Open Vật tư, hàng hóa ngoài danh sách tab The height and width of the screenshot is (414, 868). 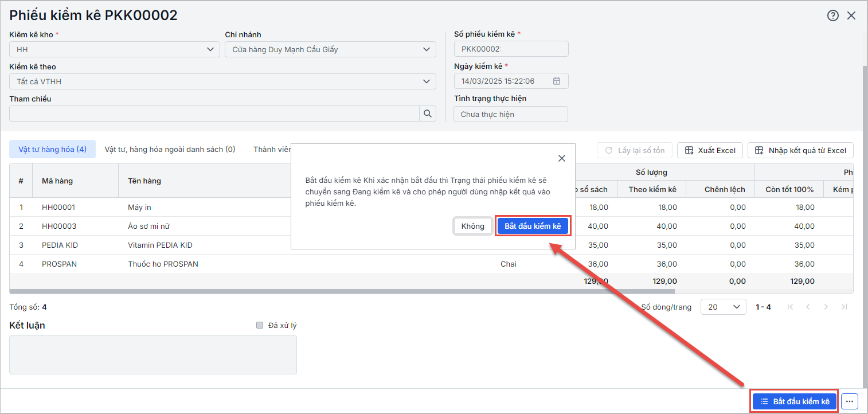click(x=170, y=150)
